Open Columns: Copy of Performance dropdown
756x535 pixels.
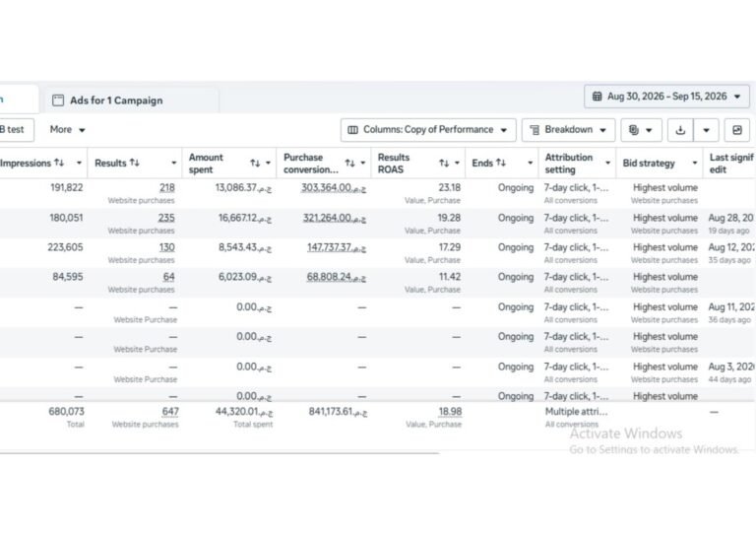[428, 130]
